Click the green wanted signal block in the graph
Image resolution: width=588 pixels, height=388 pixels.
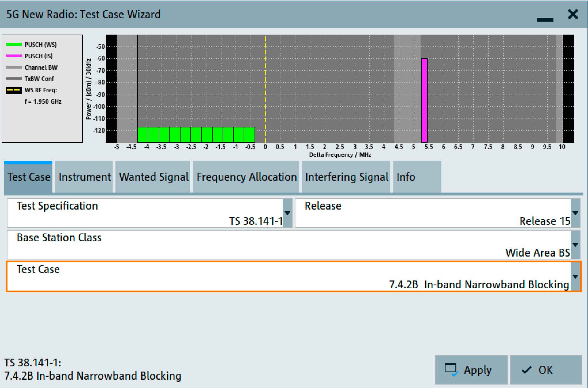click(196, 135)
